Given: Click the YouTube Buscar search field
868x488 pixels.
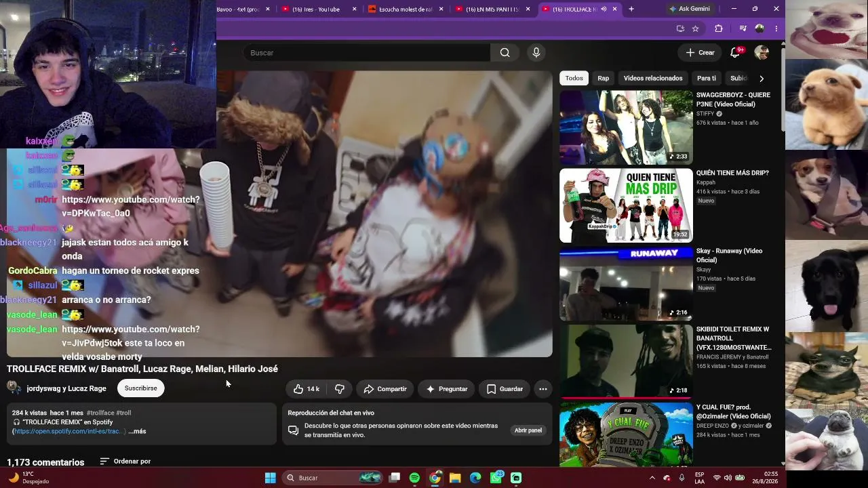Looking at the screenshot, I should click(x=366, y=53).
